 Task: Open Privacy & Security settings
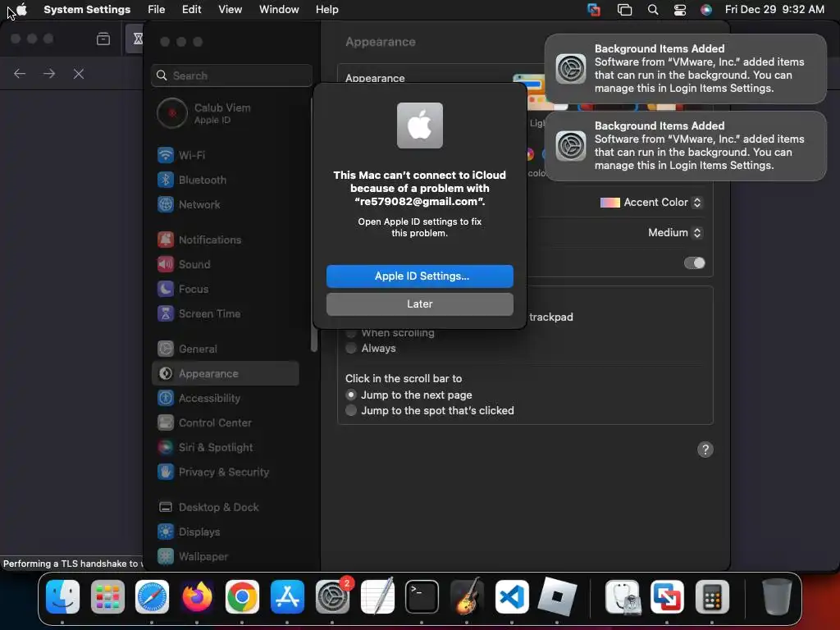tap(225, 472)
